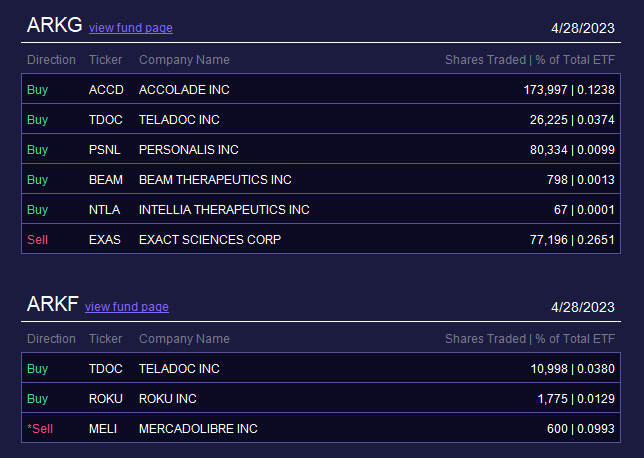Click the ARKF fund title
Viewport: 644px width, 458px height.
coord(53,304)
